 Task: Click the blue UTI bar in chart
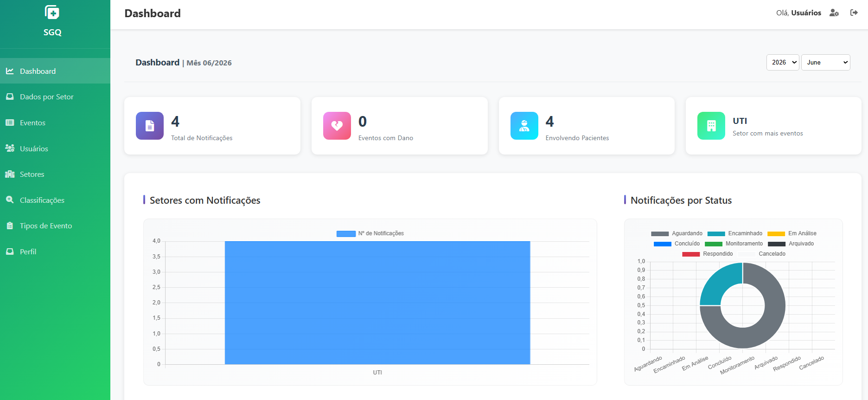click(x=377, y=303)
